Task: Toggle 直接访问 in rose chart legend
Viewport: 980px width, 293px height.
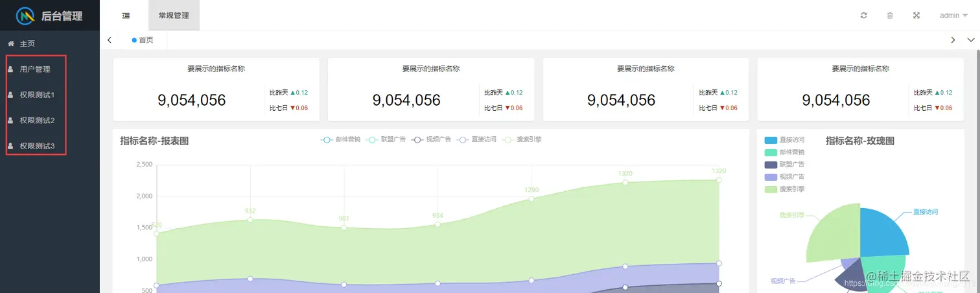Action: tap(784, 140)
